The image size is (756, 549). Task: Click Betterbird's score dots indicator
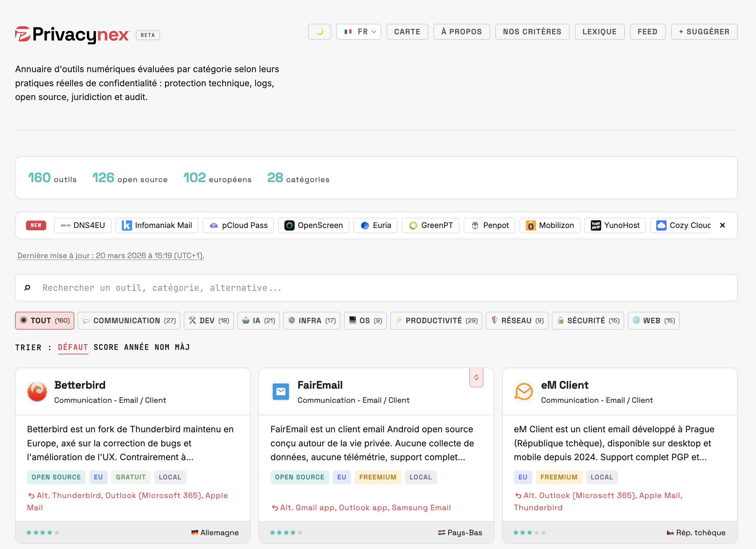(x=43, y=532)
